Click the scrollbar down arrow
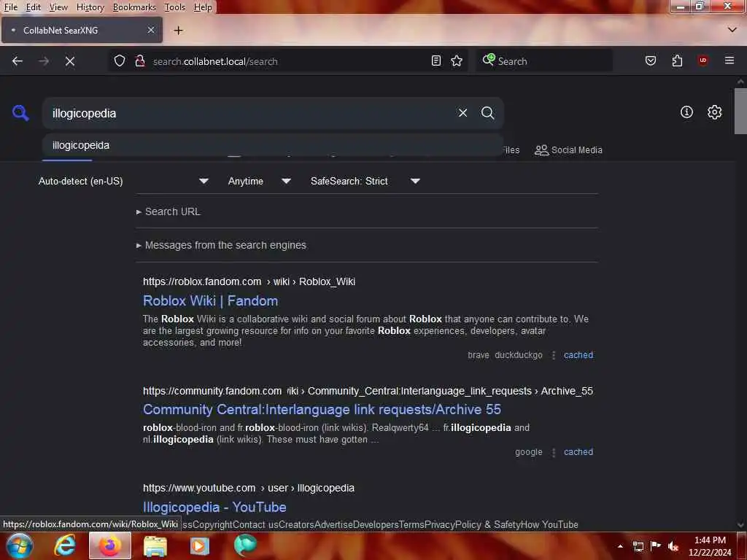This screenshot has height=560, width=747. tap(740, 525)
